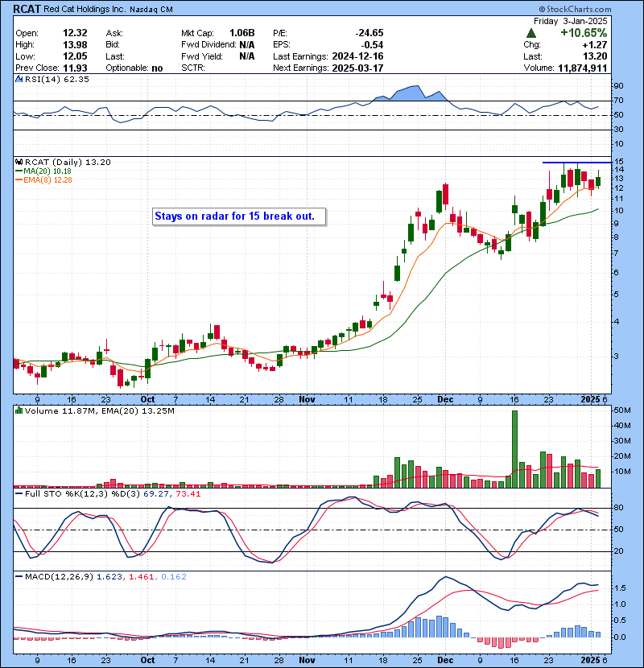This screenshot has height=668, width=644.
Task: Click the 10M label on volume axis
Action: point(621,471)
